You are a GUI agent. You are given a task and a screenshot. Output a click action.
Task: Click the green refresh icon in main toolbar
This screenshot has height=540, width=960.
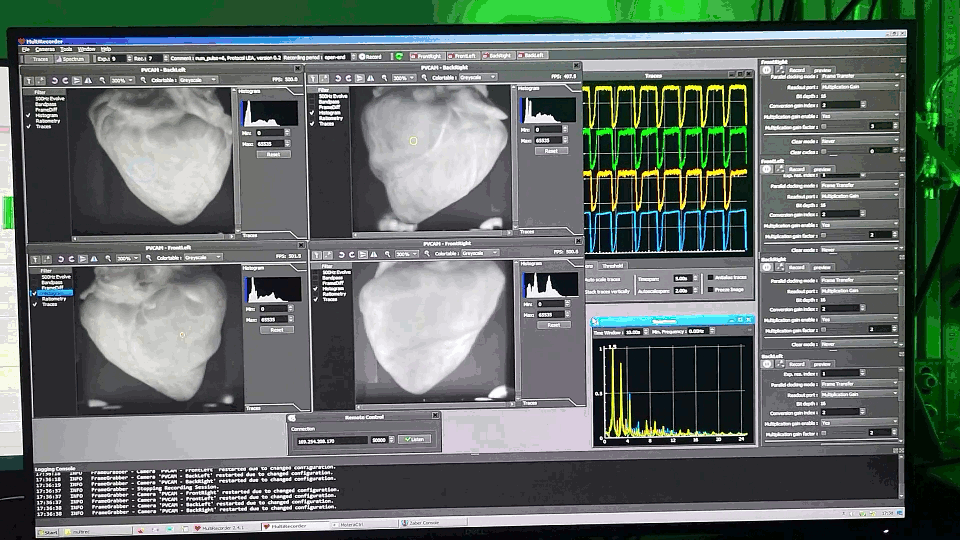[x=399, y=57]
